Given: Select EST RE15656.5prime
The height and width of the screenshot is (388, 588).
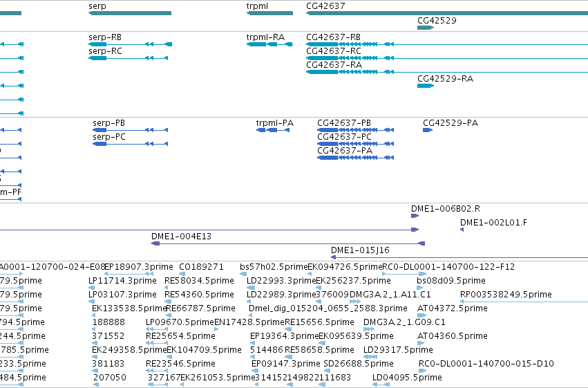Looking at the screenshot, I should 319,322.
